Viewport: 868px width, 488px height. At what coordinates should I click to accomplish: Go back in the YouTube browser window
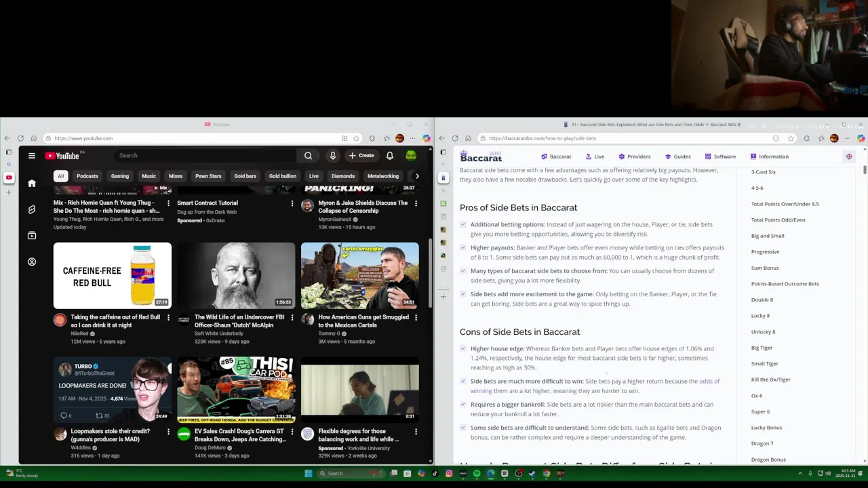tap(7, 138)
